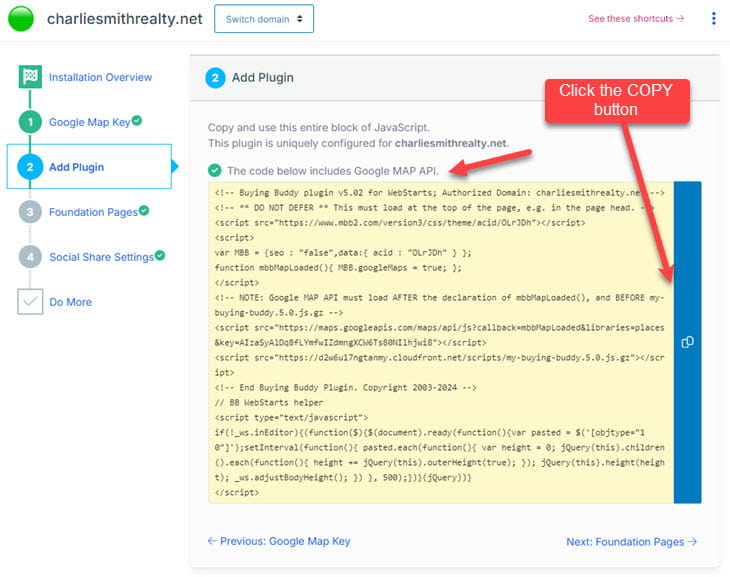Click the 'DO NOT DEFER' comment line
Image resolution: width=730 pixels, height=577 pixels.
pyautogui.click(x=434, y=208)
